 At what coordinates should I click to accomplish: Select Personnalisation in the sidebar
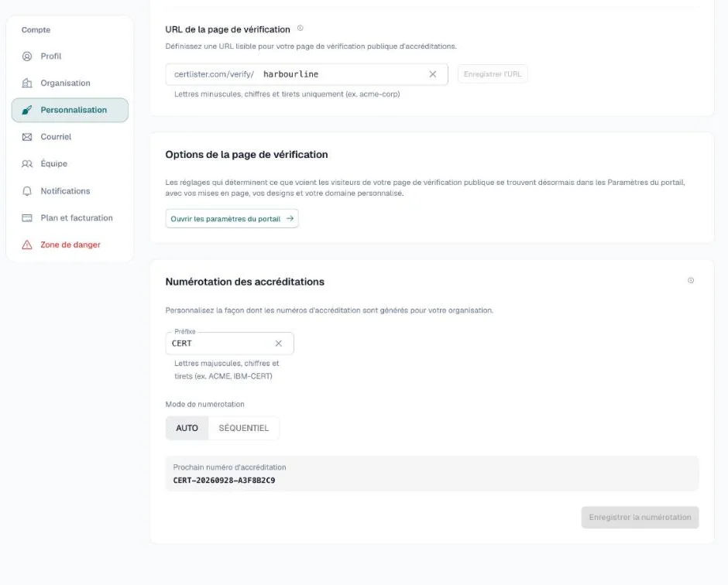pyautogui.click(x=70, y=110)
